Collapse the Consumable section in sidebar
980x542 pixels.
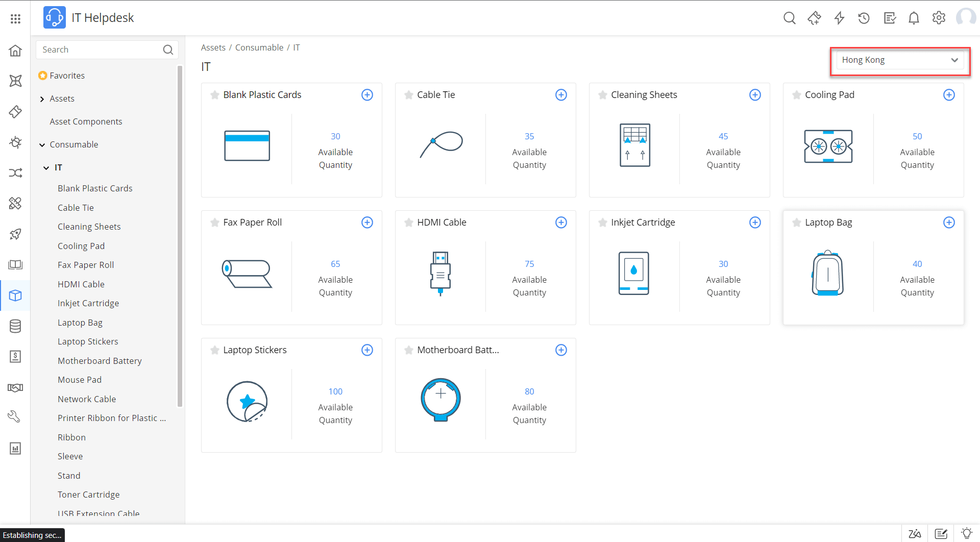click(42, 145)
